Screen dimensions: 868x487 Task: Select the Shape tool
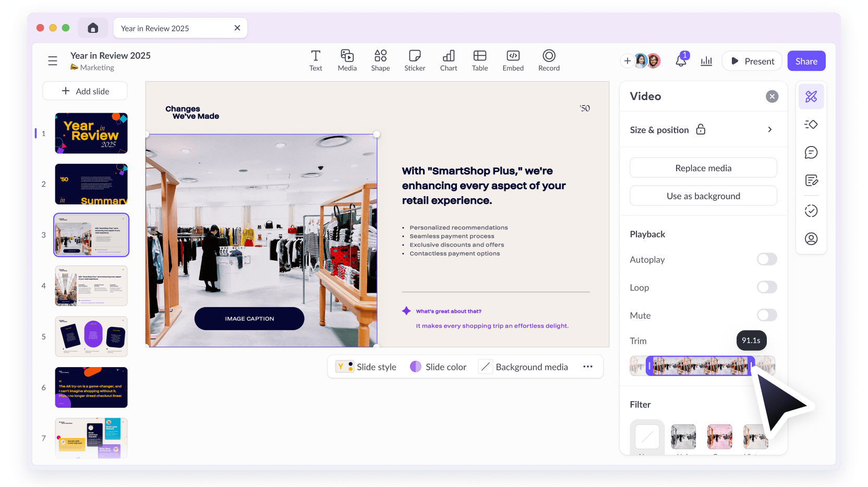pyautogui.click(x=380, y=60)
